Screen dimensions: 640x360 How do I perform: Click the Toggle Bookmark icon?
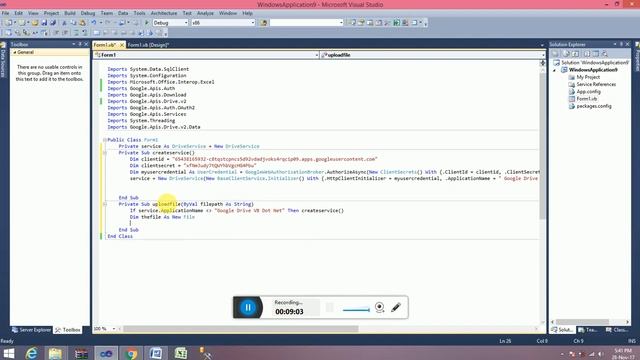tap(96, 33)
